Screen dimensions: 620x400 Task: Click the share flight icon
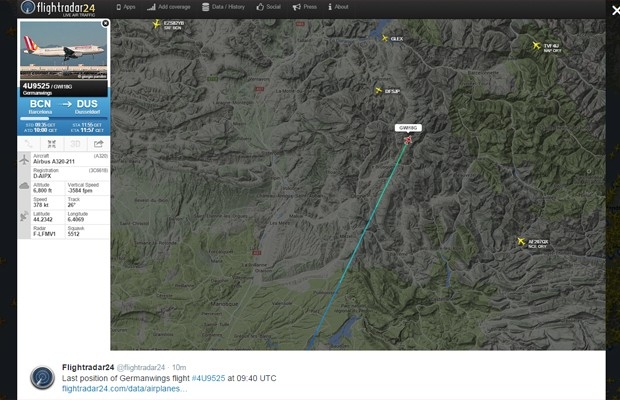tap(98, 144)
